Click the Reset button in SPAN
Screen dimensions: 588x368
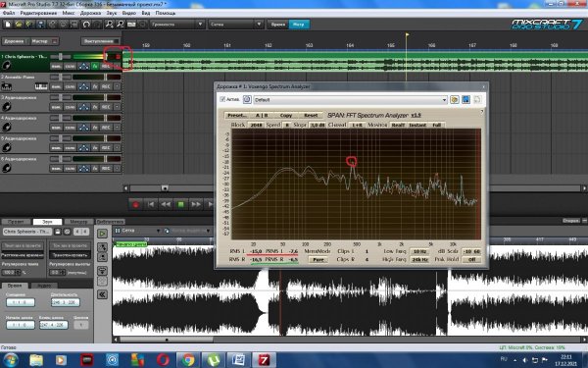point(311,115)
